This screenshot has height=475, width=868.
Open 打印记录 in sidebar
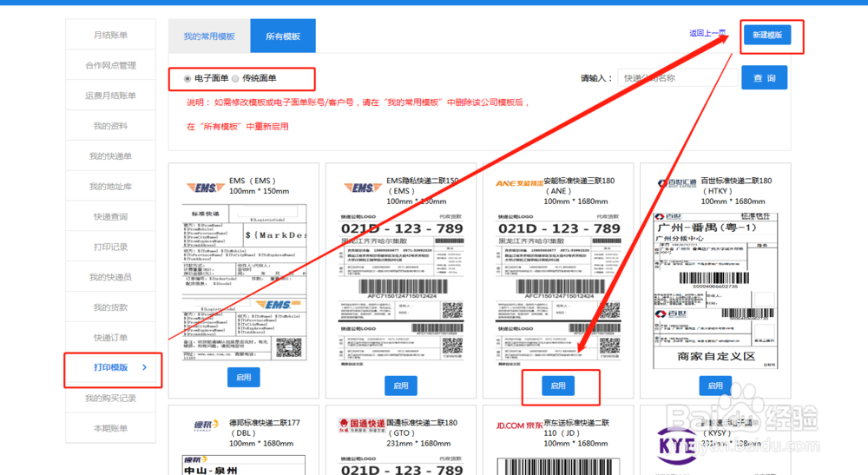tap(111, 247)
